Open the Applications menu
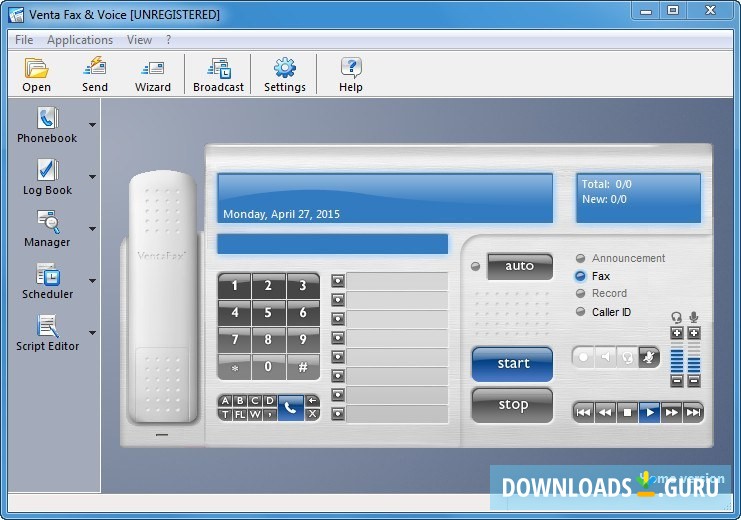The image size is (741, 520). click(x=80, y=40)
